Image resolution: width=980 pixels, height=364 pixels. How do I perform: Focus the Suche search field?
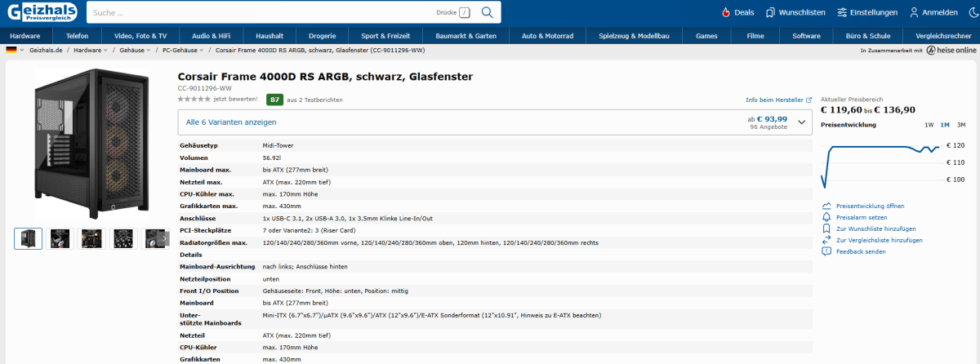(x=260, y=12)
